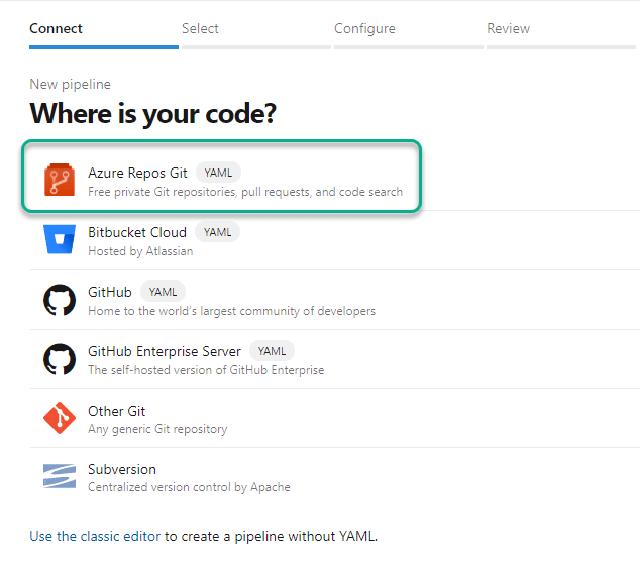This screenshot has width=640, height=563.
Task: Jump to the Review step tab
Action: pos(508,29)
